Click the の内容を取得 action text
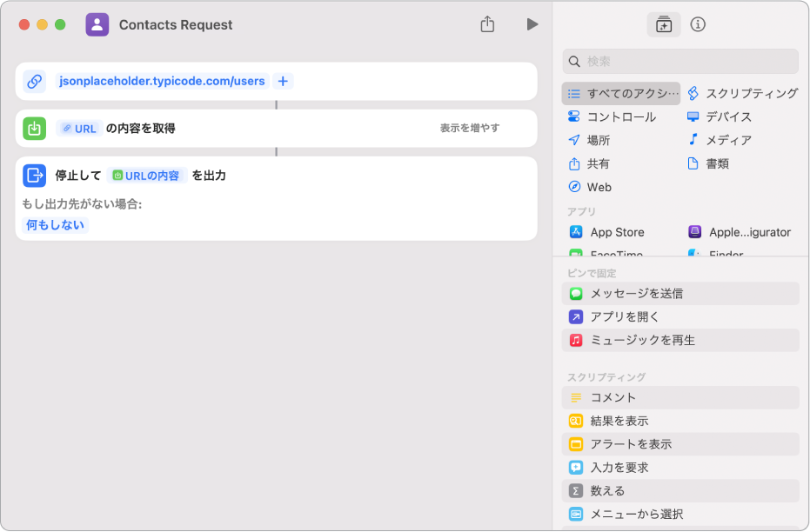The width and height of the screenshot is (810, 532). [141, 129]
